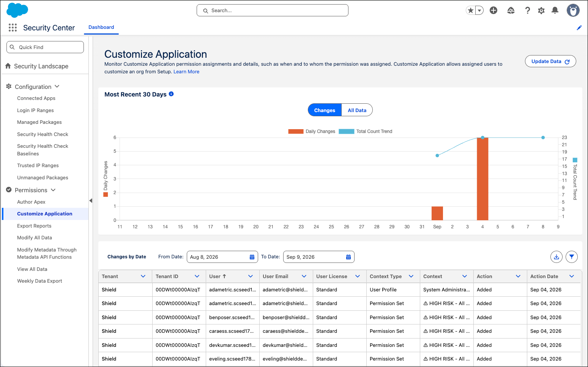Viewport: 588px width, 367px height.
Task: Open Connected Apps in the sidebar
Action: [36, 98]
